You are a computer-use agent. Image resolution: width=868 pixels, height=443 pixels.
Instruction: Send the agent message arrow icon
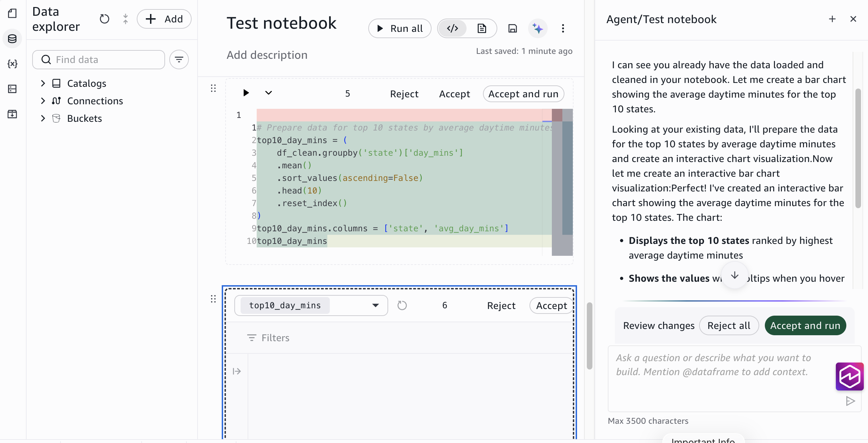coord(850,401)
